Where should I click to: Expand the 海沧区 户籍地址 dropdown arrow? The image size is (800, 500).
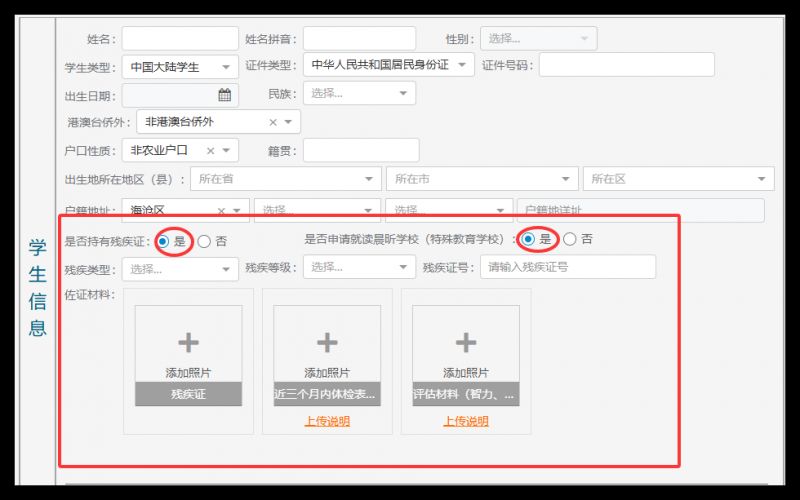click(237, 211)
